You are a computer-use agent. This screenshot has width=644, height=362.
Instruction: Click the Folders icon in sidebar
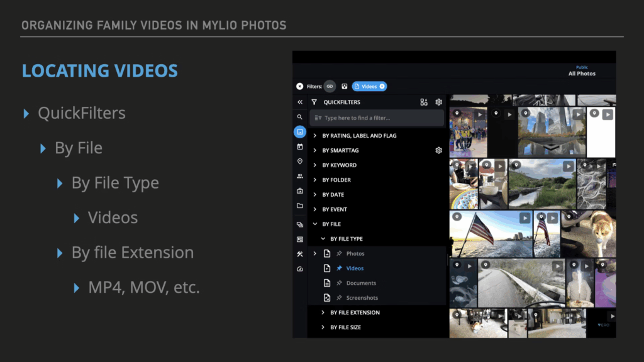click(x=300, y=206)
